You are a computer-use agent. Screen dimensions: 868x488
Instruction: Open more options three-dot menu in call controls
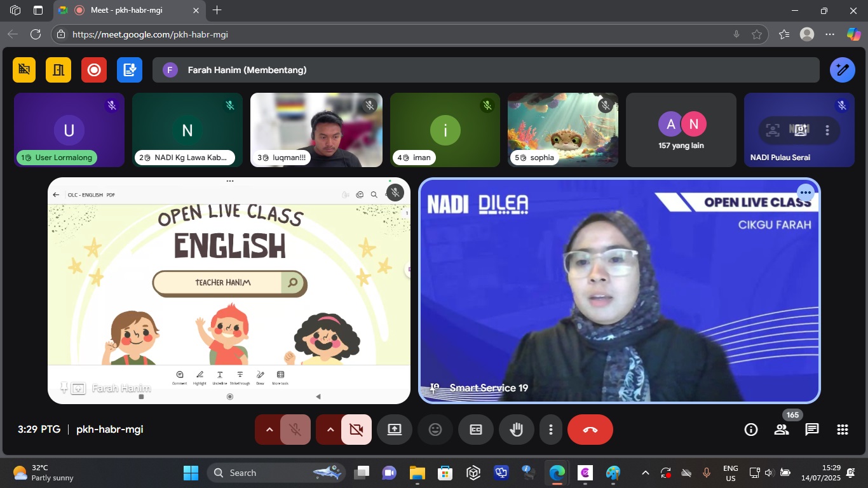(x=551, y=430)
